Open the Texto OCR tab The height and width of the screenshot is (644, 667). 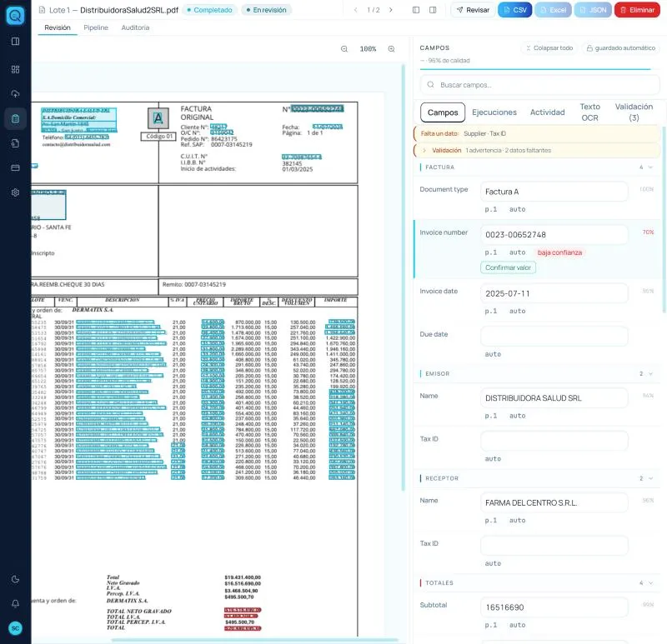pyautogui.click(x=590, y=112)
